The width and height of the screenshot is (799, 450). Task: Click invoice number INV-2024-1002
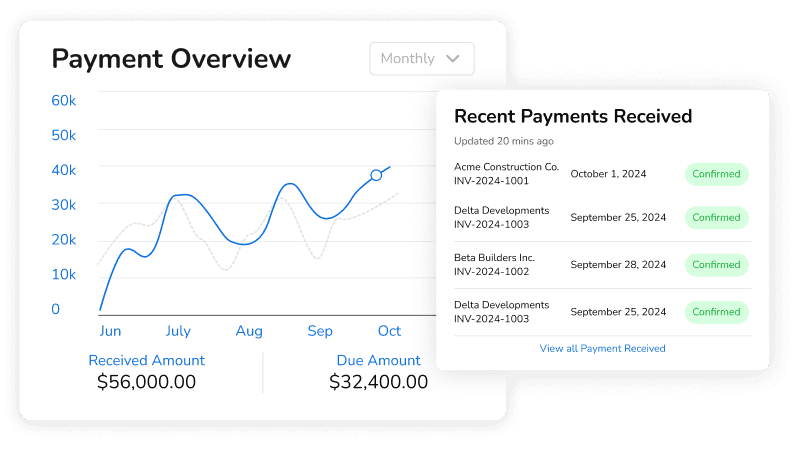(x=492, y=272)
